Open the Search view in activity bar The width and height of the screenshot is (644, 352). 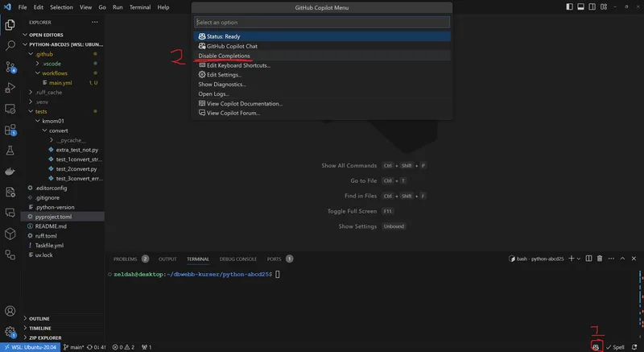coord(10,46)
